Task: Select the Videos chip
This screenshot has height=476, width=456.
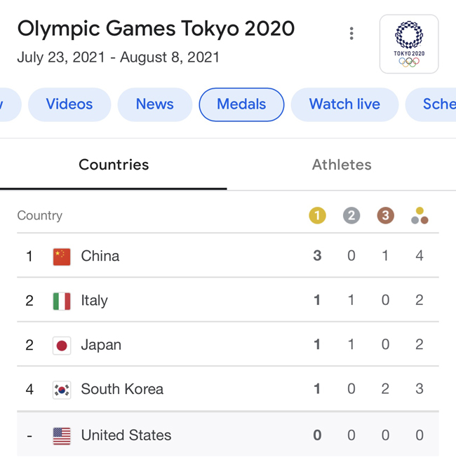Action: [69, 104]
